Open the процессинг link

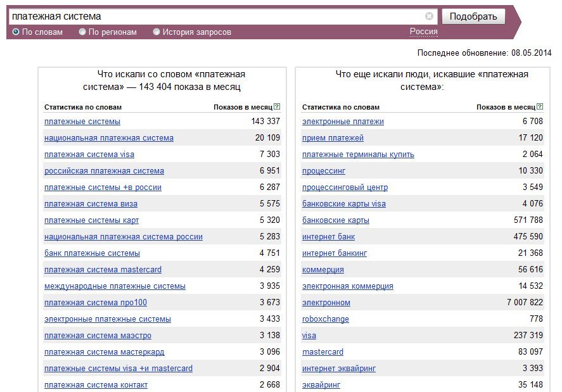(x=324, y=171)
